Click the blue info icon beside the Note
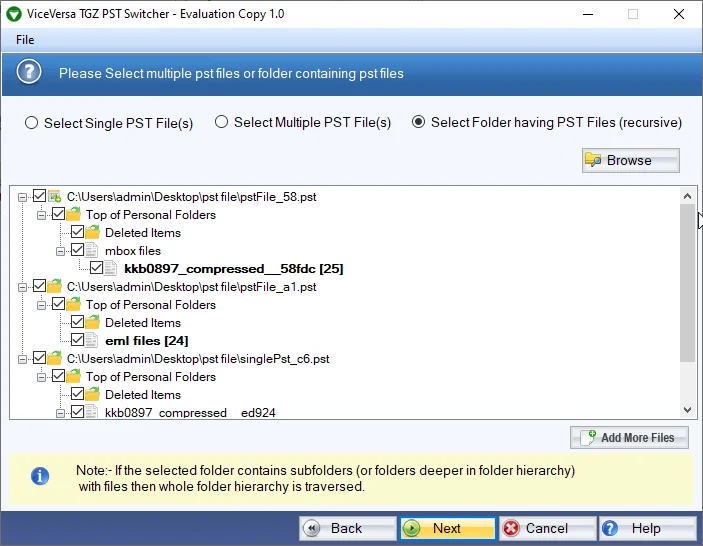Viewport: 703px width, 546px height. (40, 476)
